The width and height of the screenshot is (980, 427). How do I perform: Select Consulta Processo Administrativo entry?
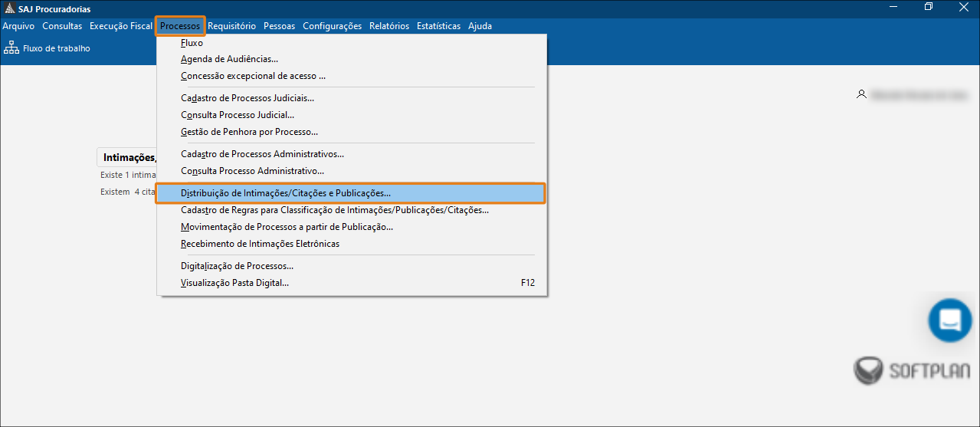pos(252,171)
